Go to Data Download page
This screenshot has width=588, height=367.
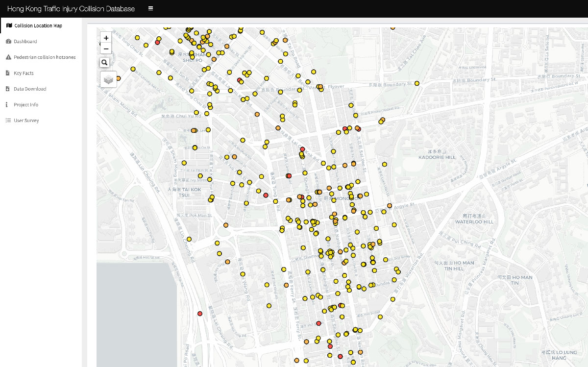click(x=41, y=89)
